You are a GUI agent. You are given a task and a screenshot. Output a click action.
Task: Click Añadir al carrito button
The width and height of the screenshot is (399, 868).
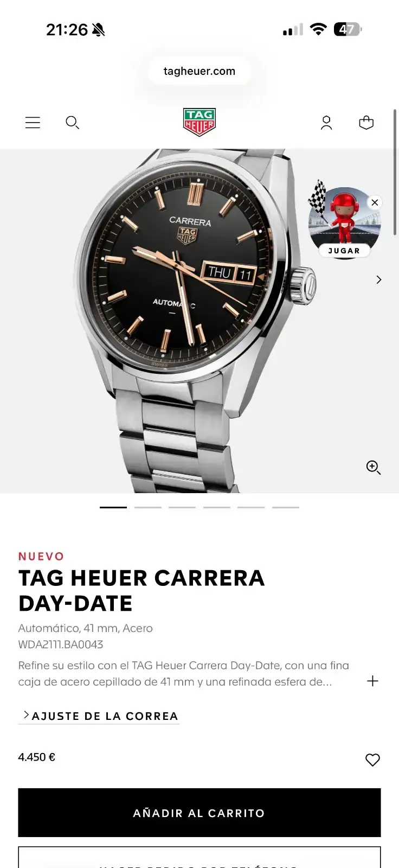[x=200, y=813]
